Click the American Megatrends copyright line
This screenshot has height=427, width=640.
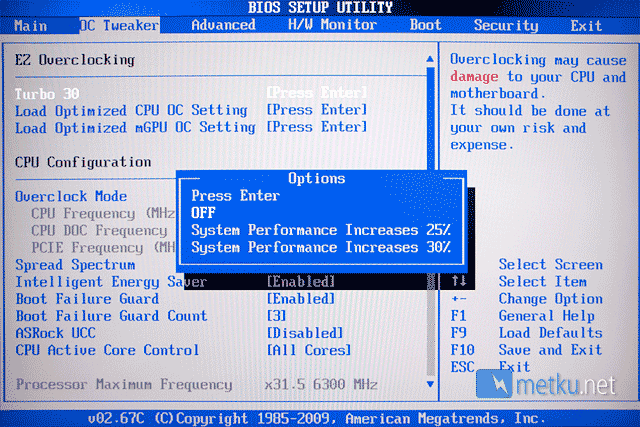pyautogui.click(x=317, y=418)
